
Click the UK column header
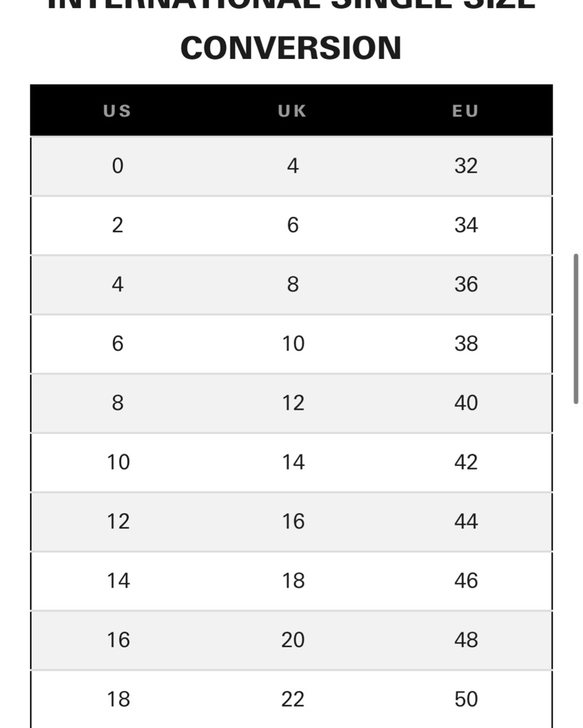point(293,111)
